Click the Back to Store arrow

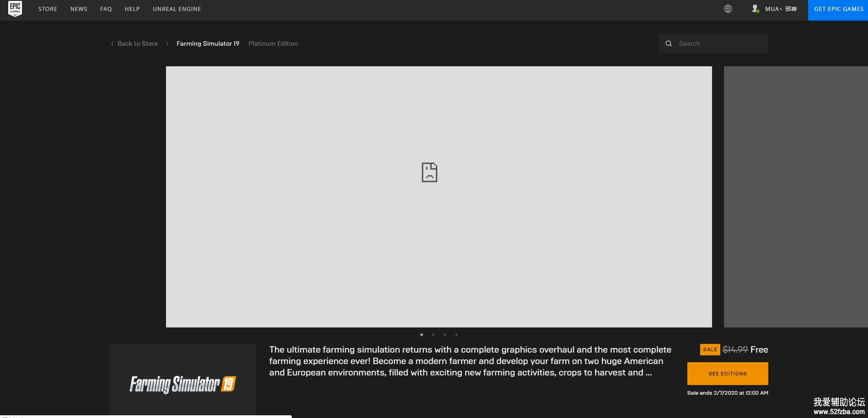[x=112, y=43]
